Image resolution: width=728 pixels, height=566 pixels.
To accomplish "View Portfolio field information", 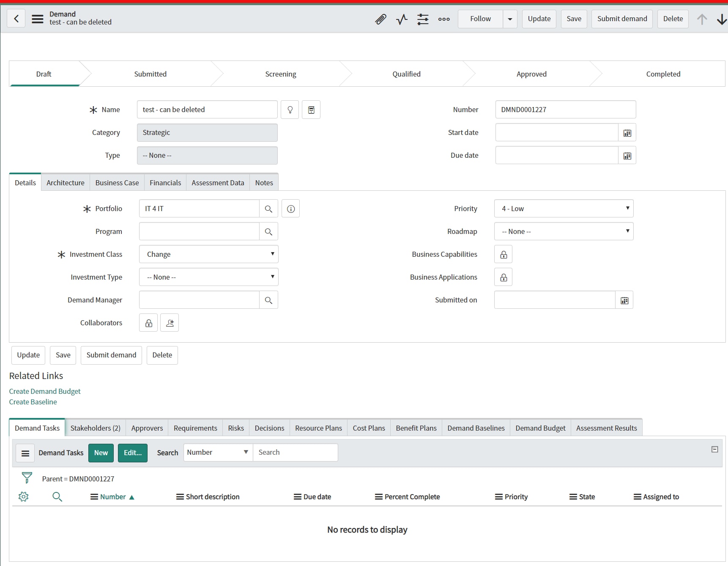I will click(x=290, y=208).
